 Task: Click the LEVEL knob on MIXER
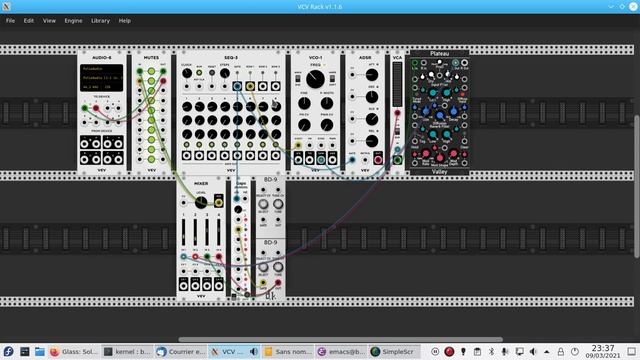(x=201, y=202)
